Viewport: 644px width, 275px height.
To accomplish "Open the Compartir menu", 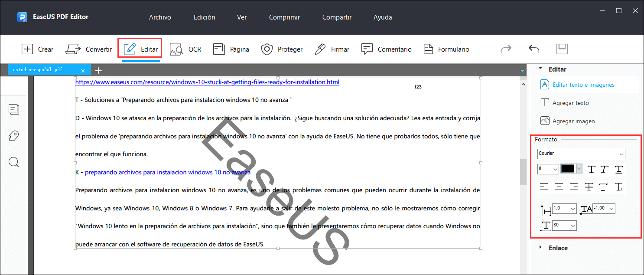I will [x=337, y=17].
